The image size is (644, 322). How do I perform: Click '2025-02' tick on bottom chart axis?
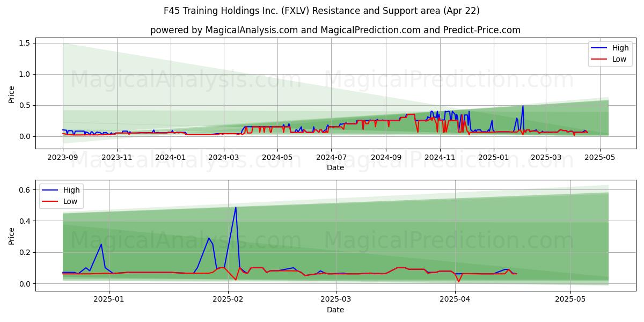(x=228, y=299)
